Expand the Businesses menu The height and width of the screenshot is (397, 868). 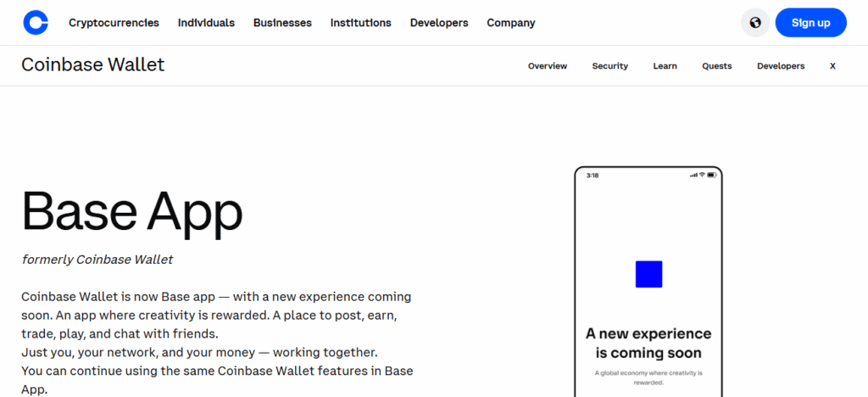(x=282, y=23)
